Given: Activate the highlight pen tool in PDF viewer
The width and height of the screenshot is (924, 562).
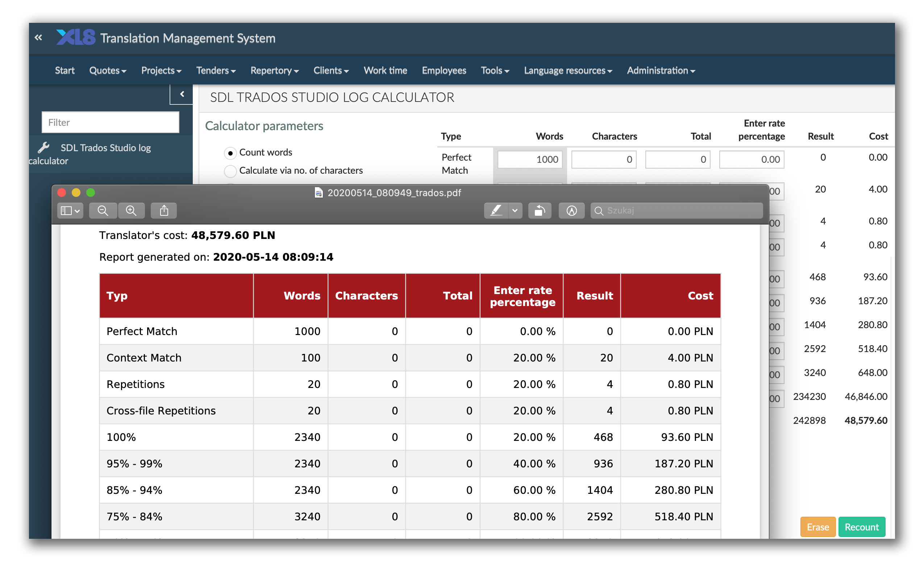Looking at the screenshot, I should tap(496, 211).
